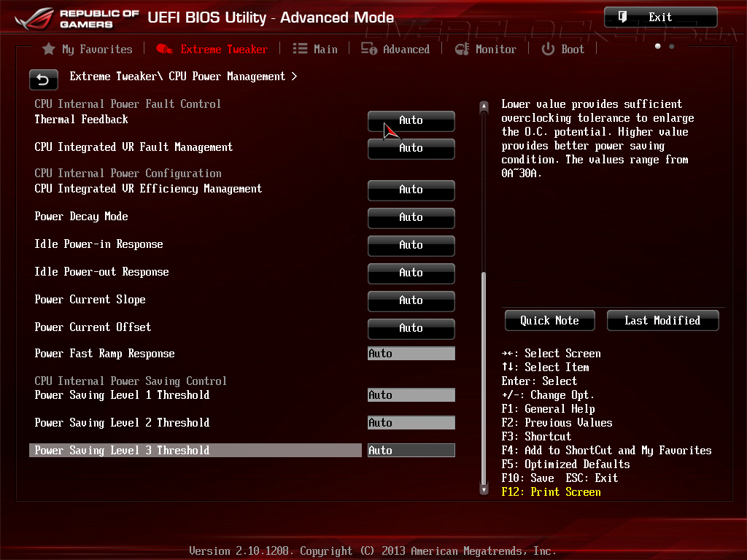Viewport: 747px width, 560px height.
Task: Click the Advanced settings icon
Action: (368, 49)
